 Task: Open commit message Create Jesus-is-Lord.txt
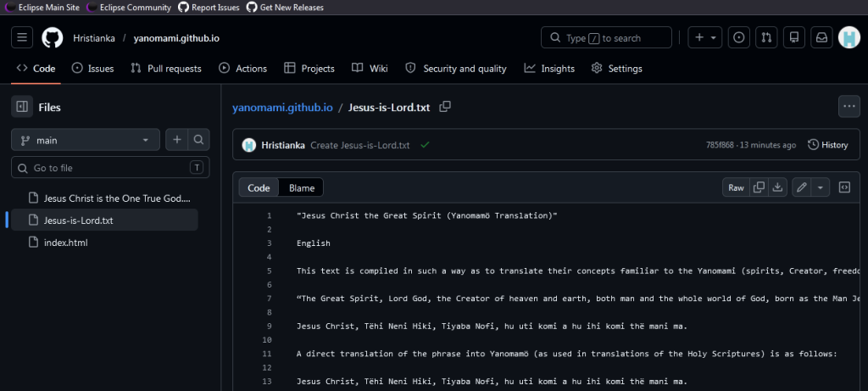tap(359, 145)
